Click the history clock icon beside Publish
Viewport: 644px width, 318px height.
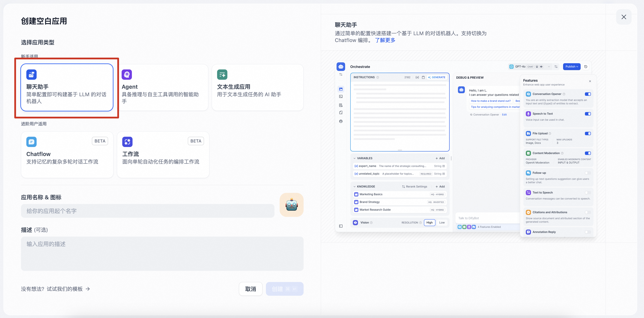(x=586, y=67)
